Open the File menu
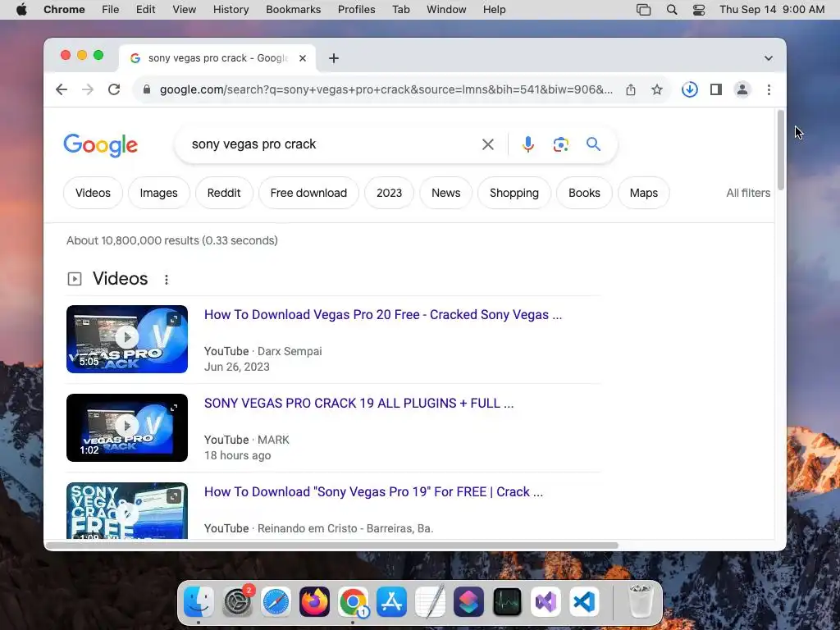 pos(111,10)
